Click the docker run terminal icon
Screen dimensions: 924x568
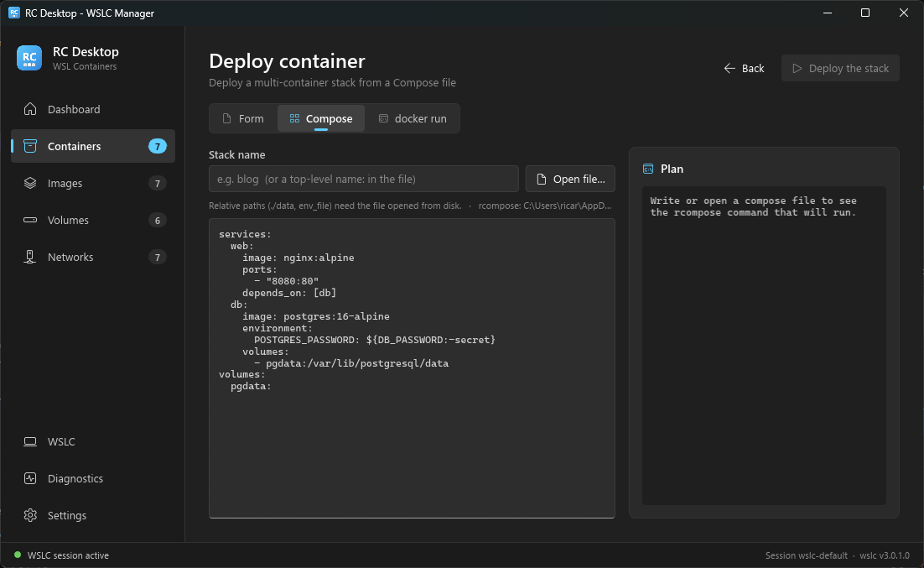[x=383, y=118]
